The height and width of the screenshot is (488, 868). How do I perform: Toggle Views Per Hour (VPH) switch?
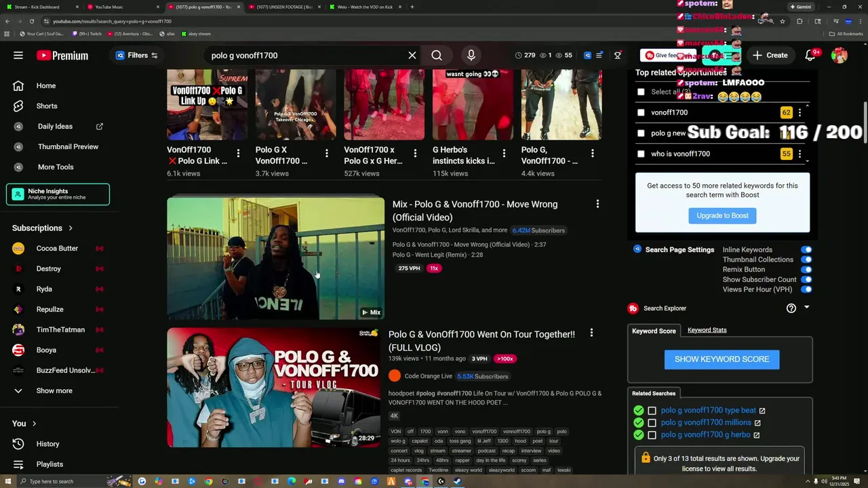(806, 289)
